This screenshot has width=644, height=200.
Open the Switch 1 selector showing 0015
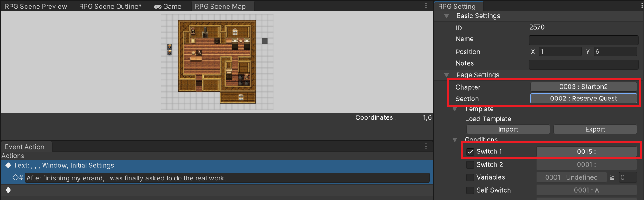pos(587,152)
